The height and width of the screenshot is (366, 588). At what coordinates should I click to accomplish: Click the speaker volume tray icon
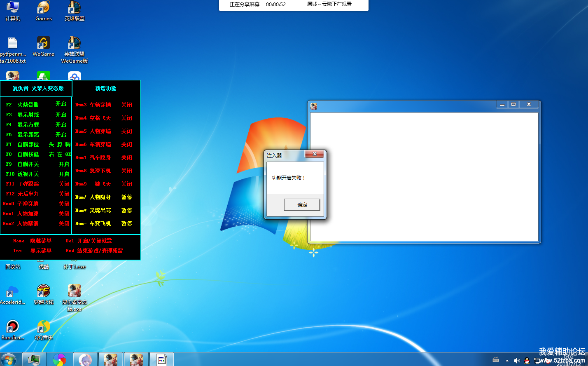[517, 361]
